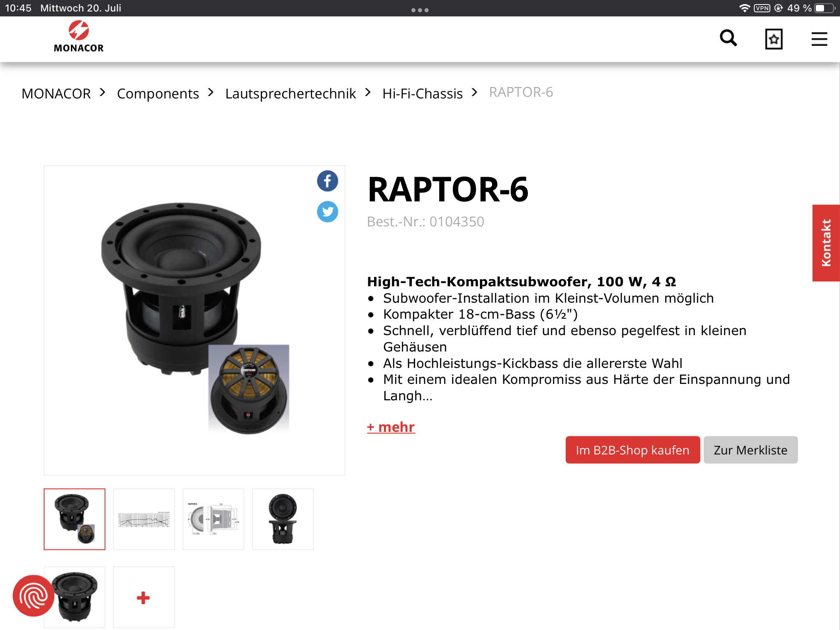Click the red plus thumbnail tile
The height and width of the screenshot is (630, 840).
tap(144, 597)
